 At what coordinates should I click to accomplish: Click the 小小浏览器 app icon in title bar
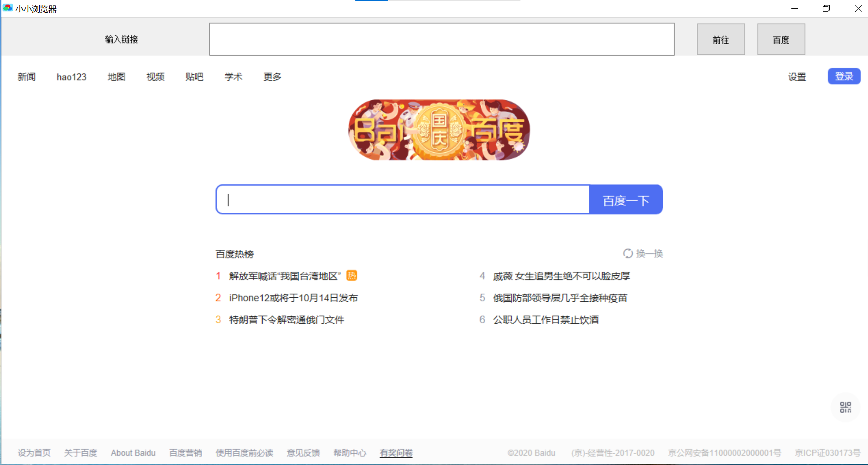tap(8, 8)
